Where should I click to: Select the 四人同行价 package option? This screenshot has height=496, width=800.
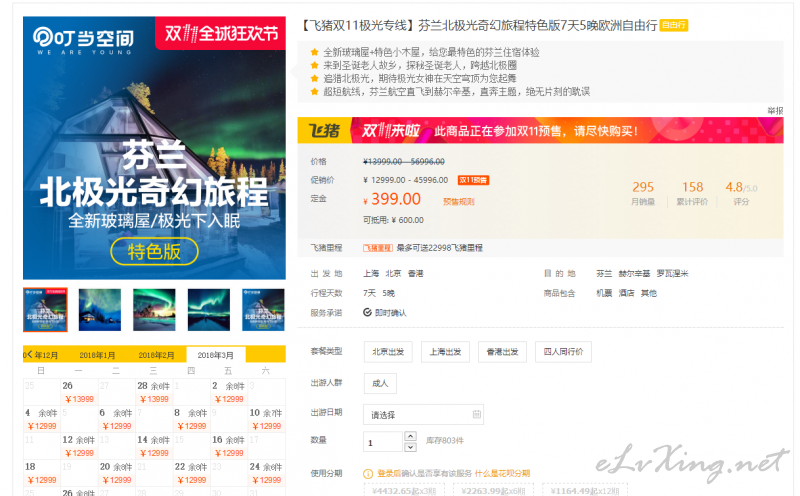click(x=563, y=352)
